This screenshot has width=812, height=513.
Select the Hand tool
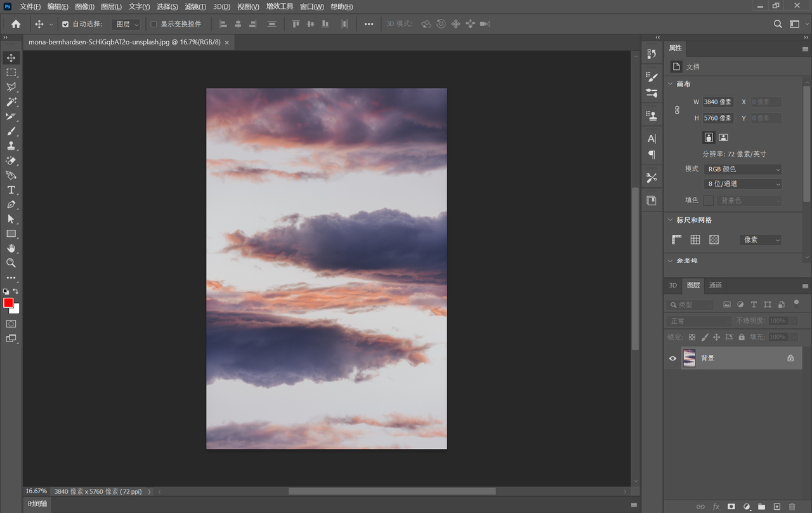(x=11, y=248)
